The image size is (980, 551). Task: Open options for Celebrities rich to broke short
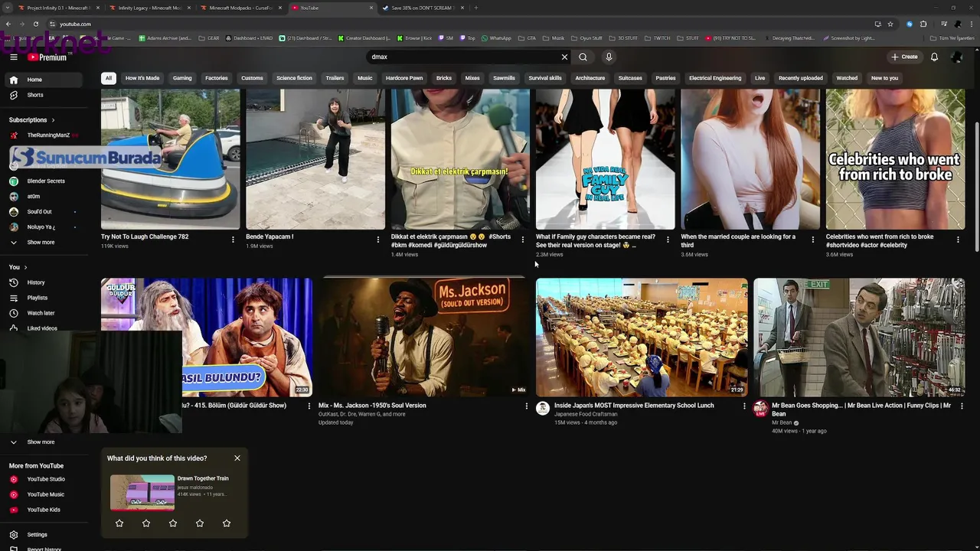(958, 240)
